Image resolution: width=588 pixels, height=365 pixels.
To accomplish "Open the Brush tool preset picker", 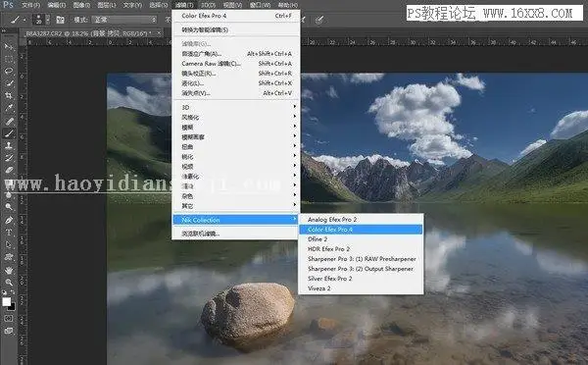I will tap(18, 20).
